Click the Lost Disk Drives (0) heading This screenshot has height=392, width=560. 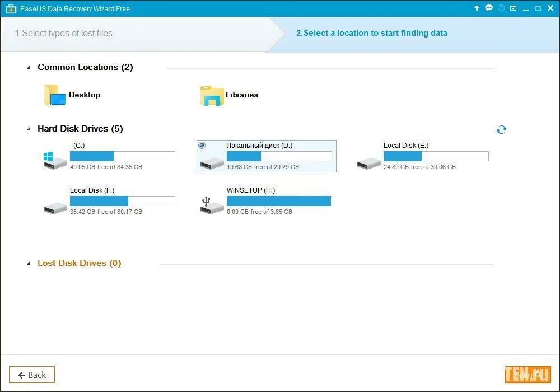[x=80, y=263]
